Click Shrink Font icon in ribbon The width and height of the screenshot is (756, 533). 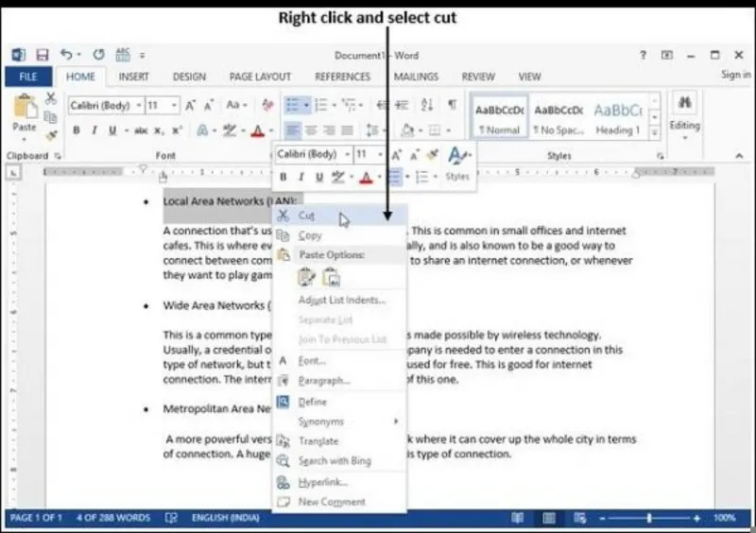click(x=209, y=105)
